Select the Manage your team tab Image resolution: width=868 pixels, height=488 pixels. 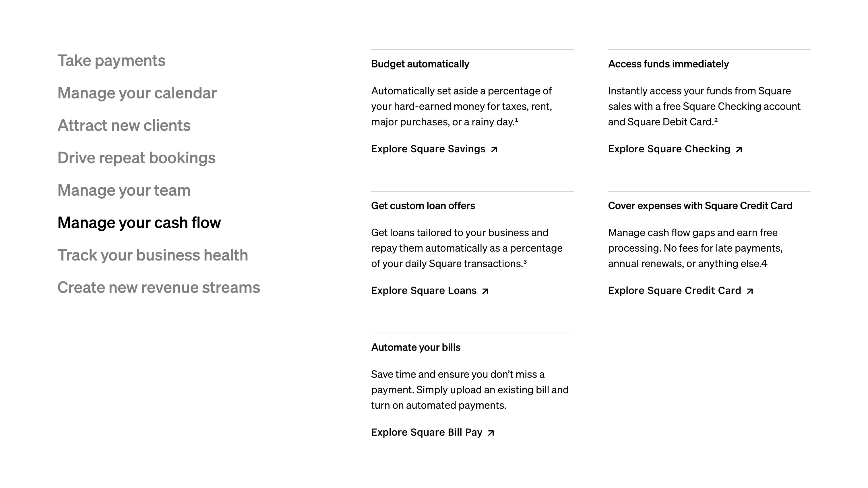click(124, 190)
